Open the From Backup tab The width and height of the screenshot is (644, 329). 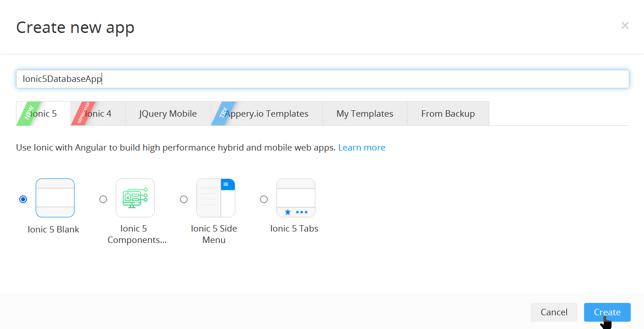[x=448, y=113]
